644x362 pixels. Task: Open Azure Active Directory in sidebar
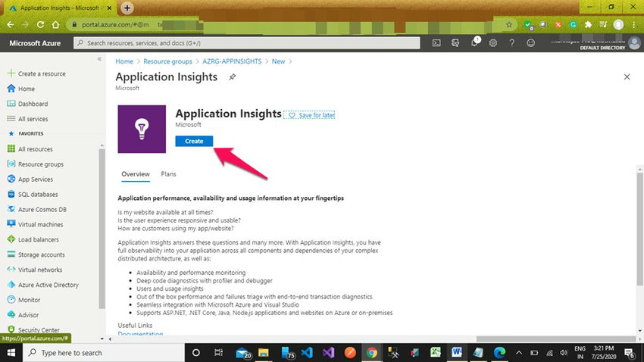coord(42,285)
